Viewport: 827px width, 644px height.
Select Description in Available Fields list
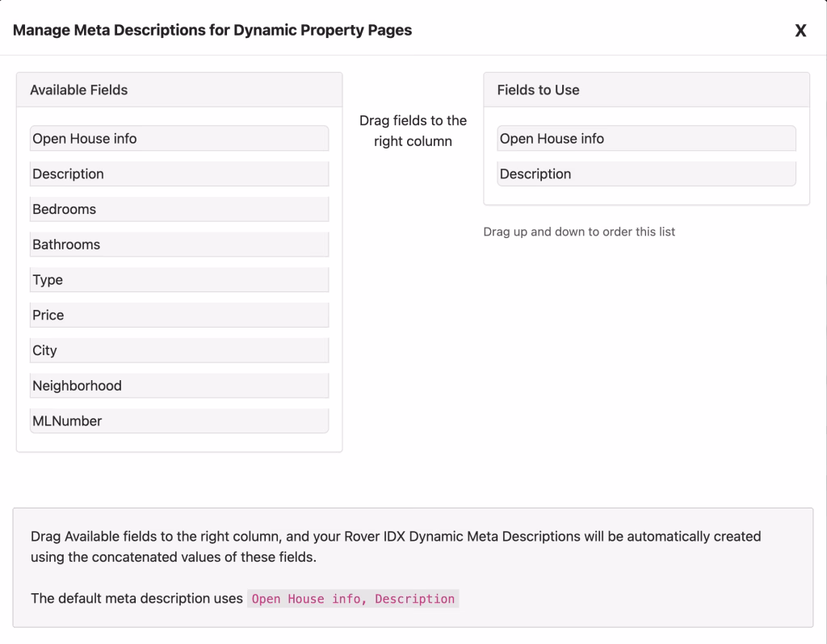(179, 174)
